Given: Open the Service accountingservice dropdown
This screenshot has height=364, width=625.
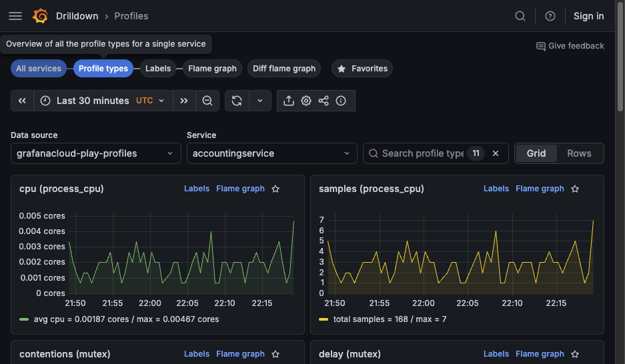Looking at the screenshot, I should 271,153.
